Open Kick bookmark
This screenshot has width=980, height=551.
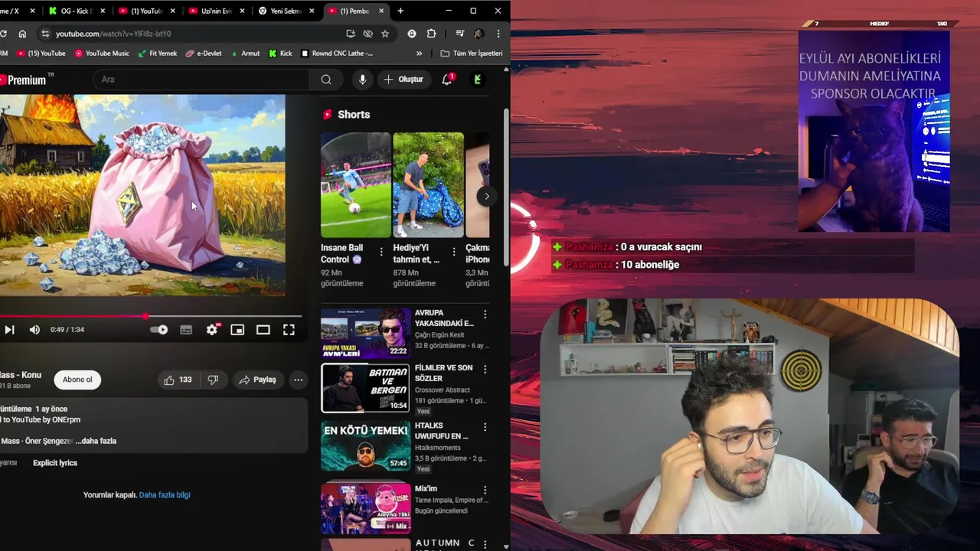pyautogui.click(x=280, y=54)
